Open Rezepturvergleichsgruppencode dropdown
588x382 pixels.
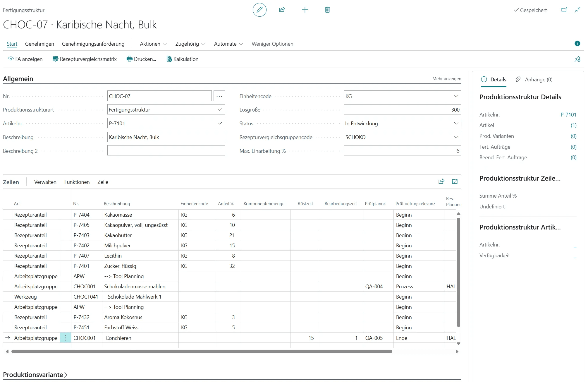(x=456, y=137)
